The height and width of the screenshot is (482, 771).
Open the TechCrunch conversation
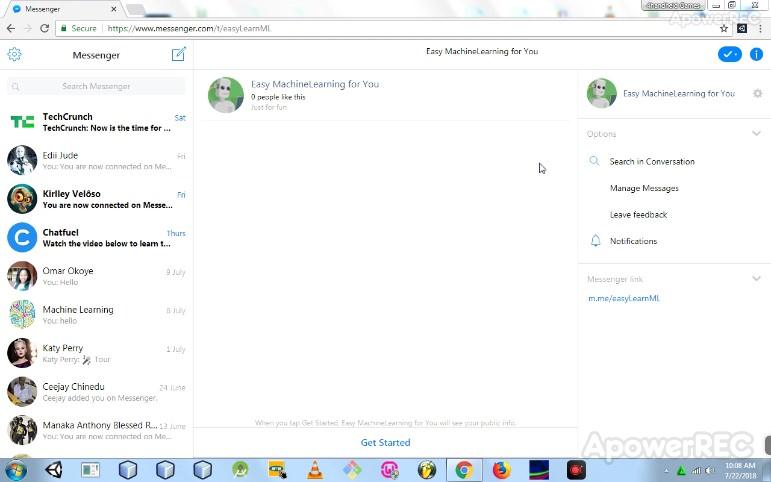[x=96, y=121]
